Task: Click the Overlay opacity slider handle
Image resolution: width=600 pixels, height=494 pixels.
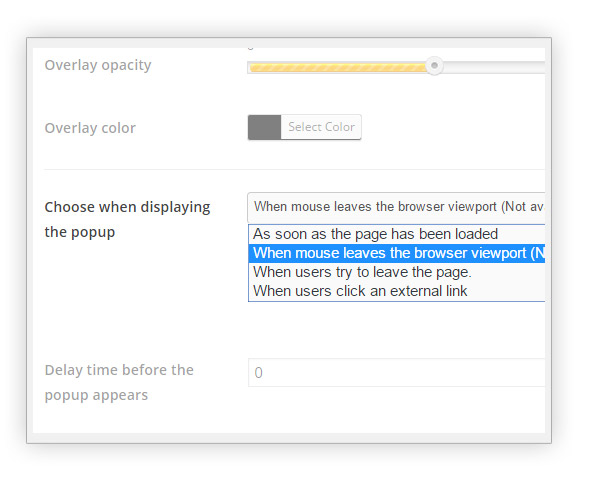Action: pyautogui.click(x=434, y=65)
